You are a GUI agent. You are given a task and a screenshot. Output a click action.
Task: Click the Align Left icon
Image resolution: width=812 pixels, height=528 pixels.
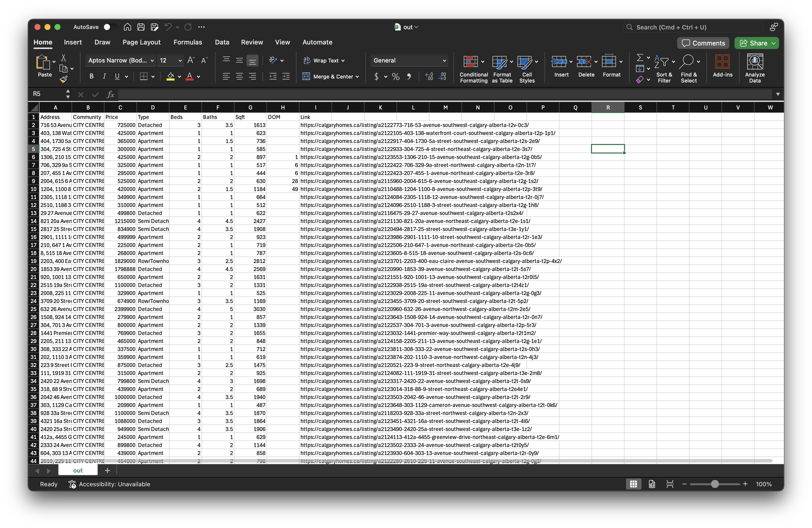click(226, 77)
